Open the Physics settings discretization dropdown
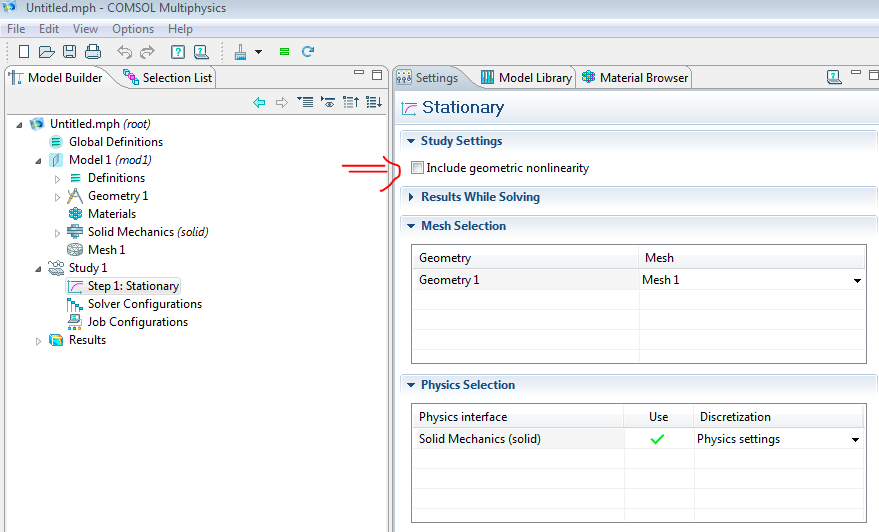 pos(856,440)
